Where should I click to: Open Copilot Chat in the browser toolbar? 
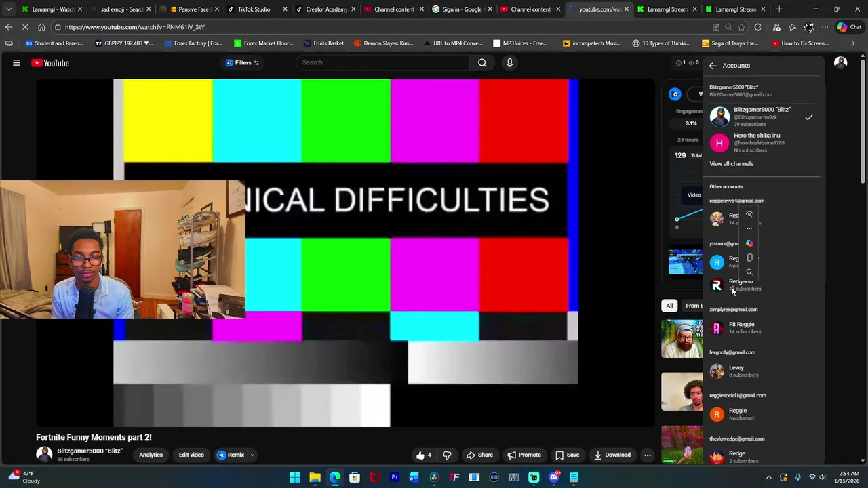tap(849, 27)
